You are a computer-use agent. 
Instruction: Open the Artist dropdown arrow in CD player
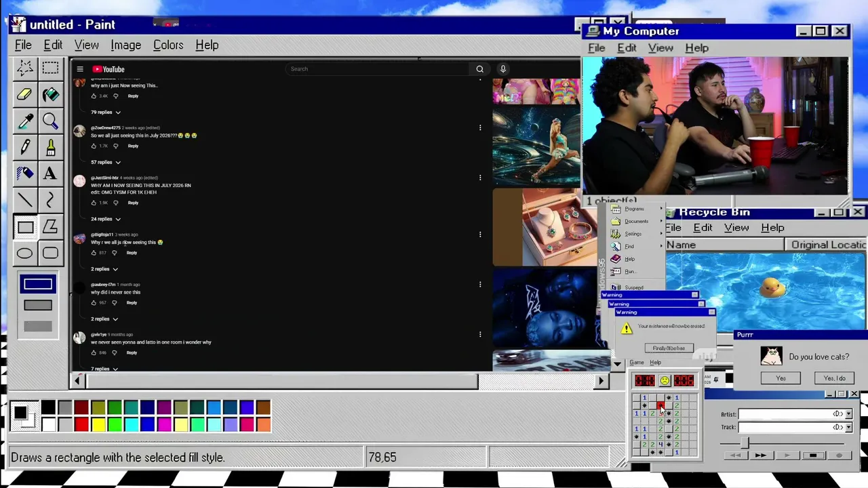[848, 414]
